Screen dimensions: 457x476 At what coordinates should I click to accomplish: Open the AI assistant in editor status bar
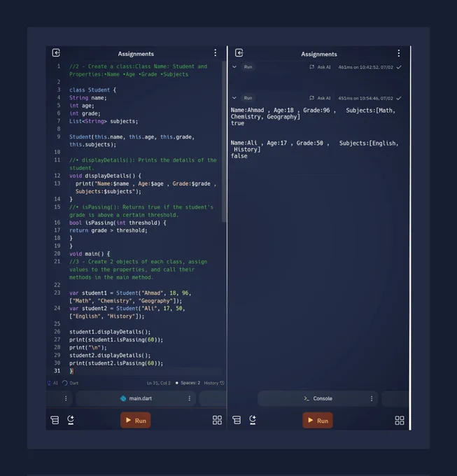coord(52,383)
